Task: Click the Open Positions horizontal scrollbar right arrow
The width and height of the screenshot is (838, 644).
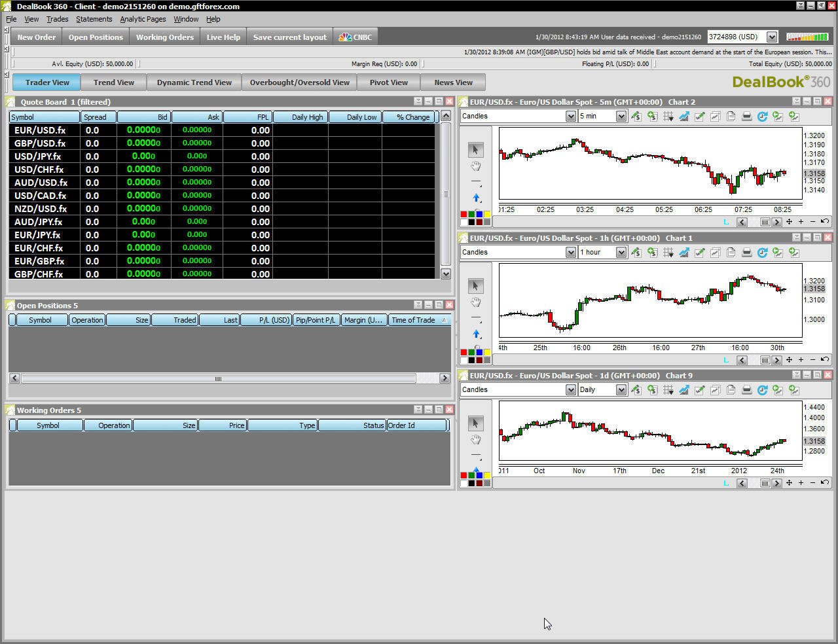Action: pyautogui.click(x=445, y=378)
